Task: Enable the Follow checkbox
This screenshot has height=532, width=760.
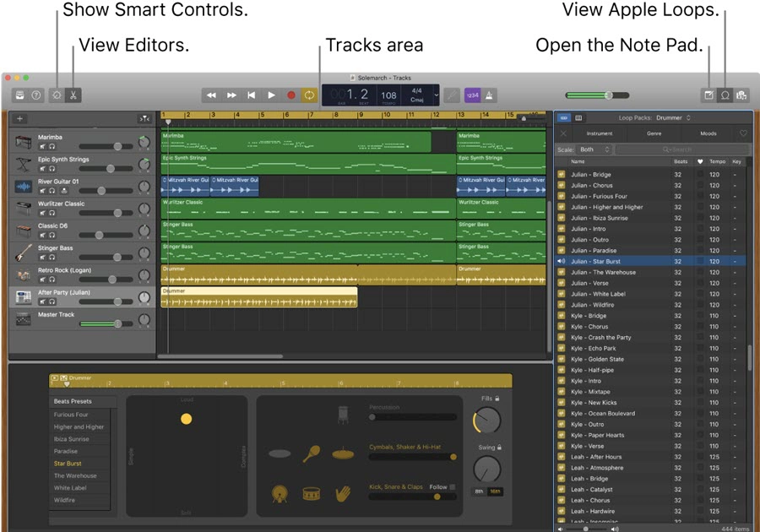Action: click(x=453, y=487)
